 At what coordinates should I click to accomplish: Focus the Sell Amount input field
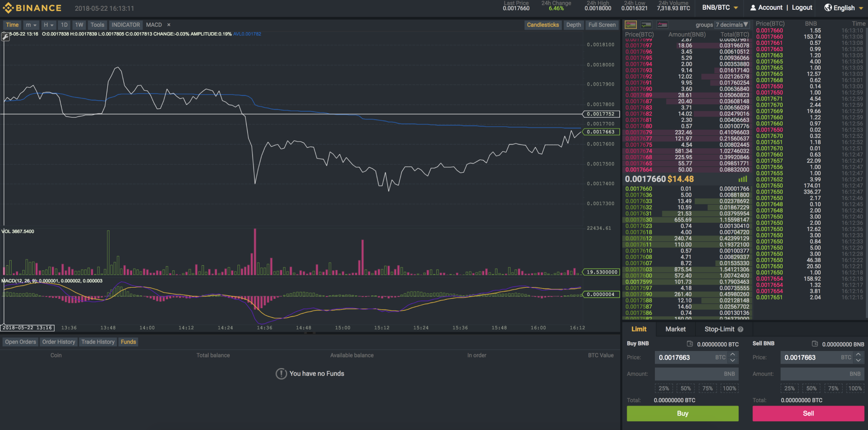[x=823, y=374]
